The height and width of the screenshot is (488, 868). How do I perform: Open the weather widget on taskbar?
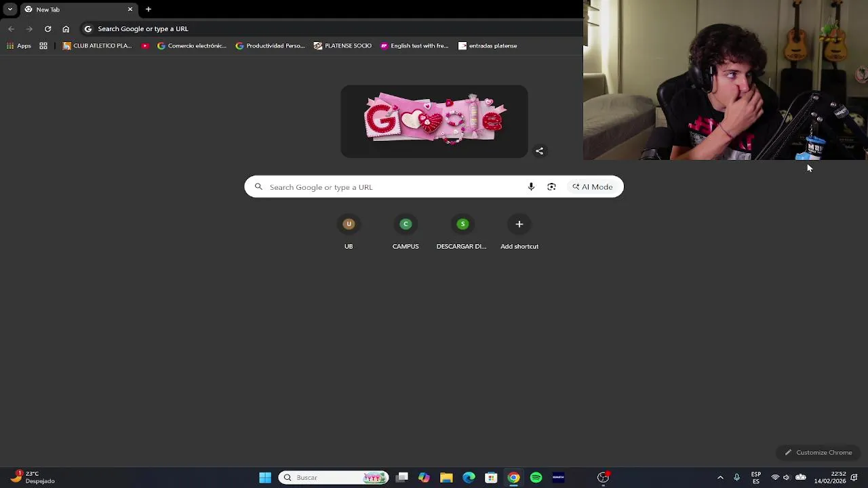tap(32, 477)
